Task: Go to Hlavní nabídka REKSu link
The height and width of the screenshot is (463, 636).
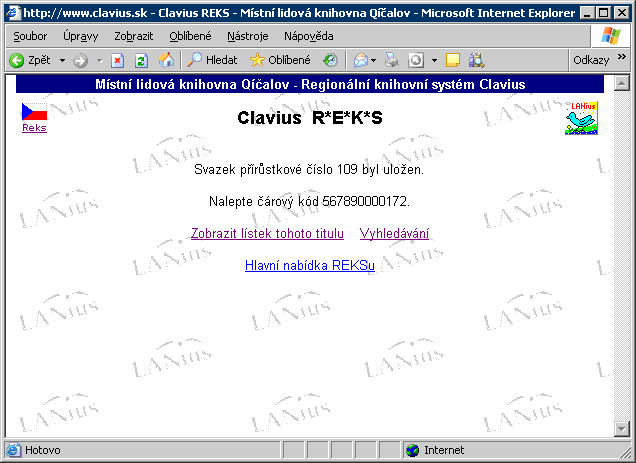Action: (x=310, y=265)
